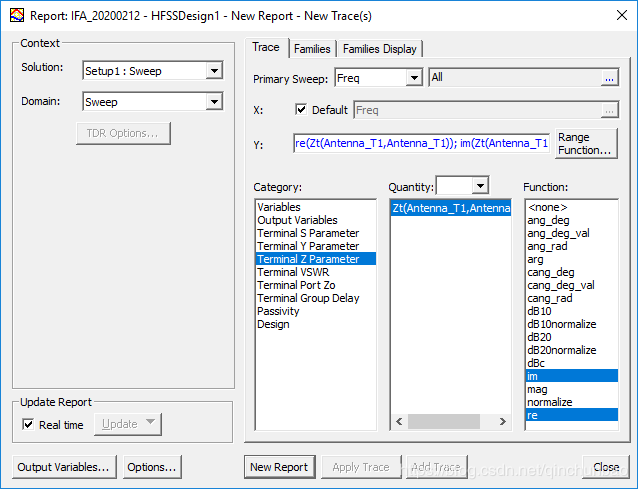
Task: Open the Families Display tab
Action: (380, 49)
